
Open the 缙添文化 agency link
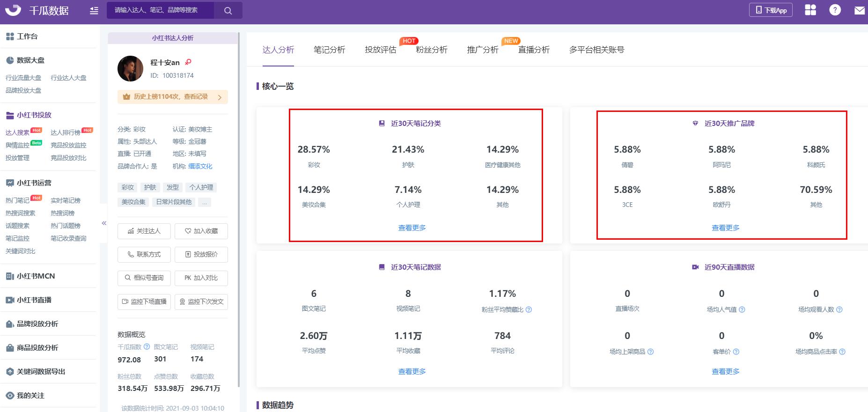[200, 166]
